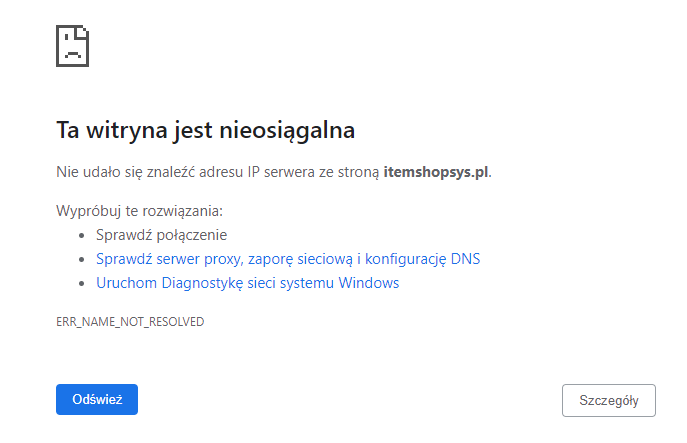687x443 pixels.
Task: Click the bullet before Uruchom Diagnostykę link
Action: tap(82, 284)
